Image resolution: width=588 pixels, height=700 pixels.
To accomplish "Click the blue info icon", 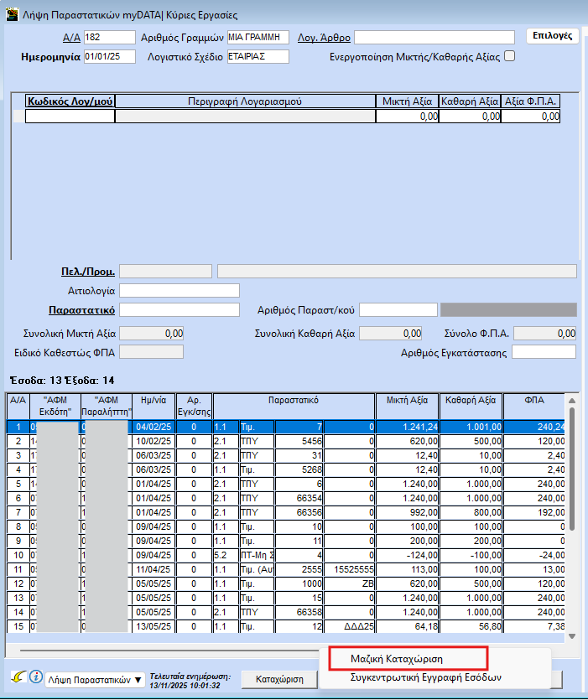I will pos(35,677).
